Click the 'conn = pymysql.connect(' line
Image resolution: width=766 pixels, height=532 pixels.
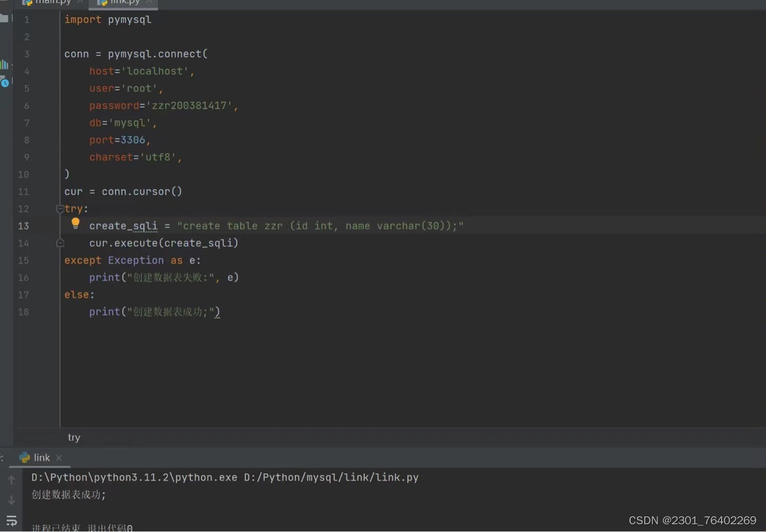click(136, 54)
